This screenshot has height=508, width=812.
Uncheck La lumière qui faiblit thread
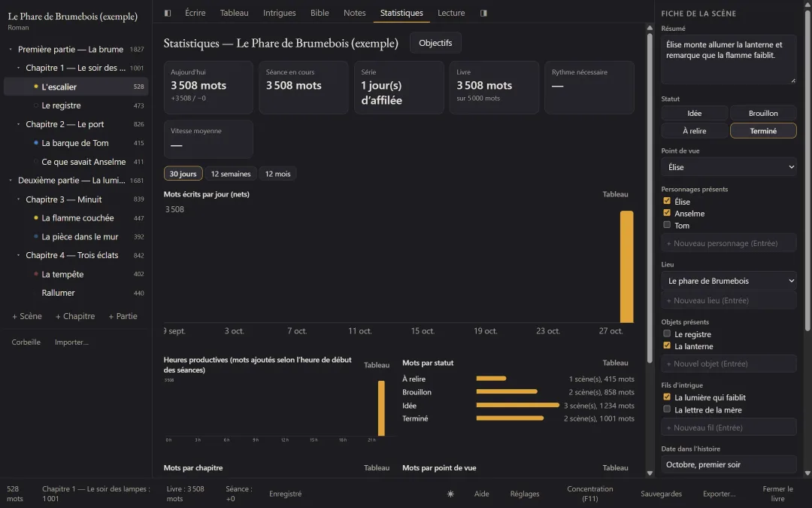point(667,397)
